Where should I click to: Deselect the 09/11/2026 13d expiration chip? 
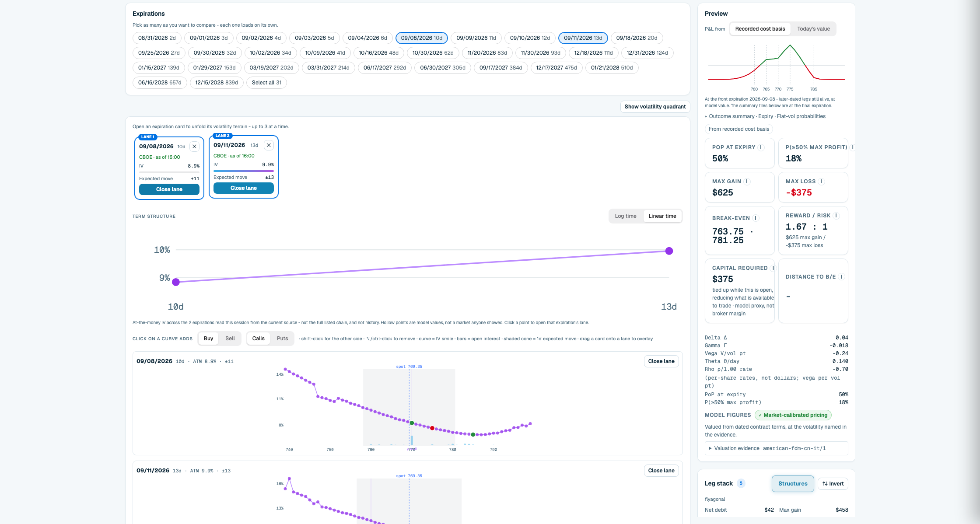pyautogui.click(x=583, y=38)
